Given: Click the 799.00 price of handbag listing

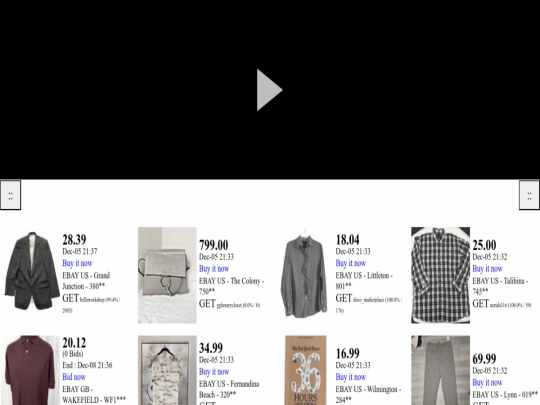Looking at the screenshot, I should pyautogui.click(x=214, y=245).
